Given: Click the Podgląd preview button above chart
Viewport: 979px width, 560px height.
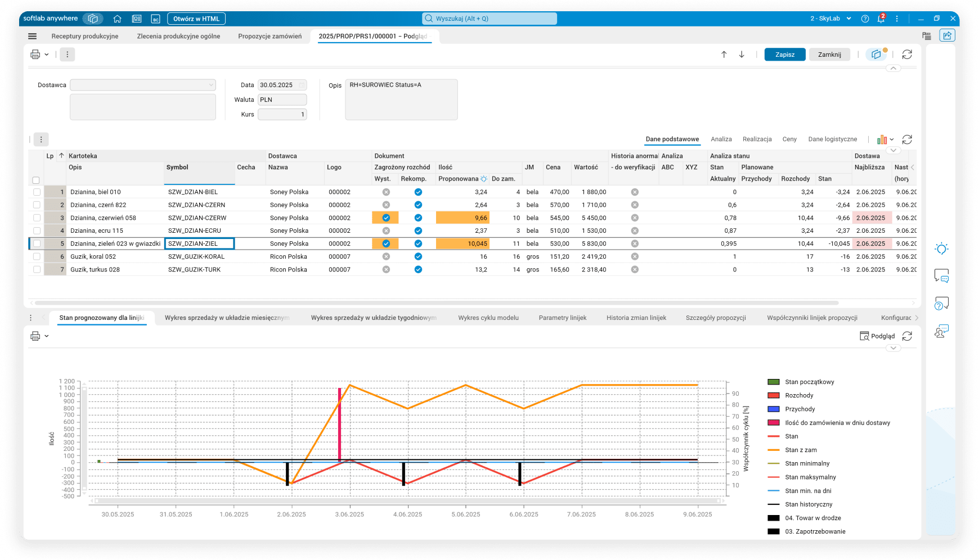Looking at the screenshot, I should coord(877,336).
